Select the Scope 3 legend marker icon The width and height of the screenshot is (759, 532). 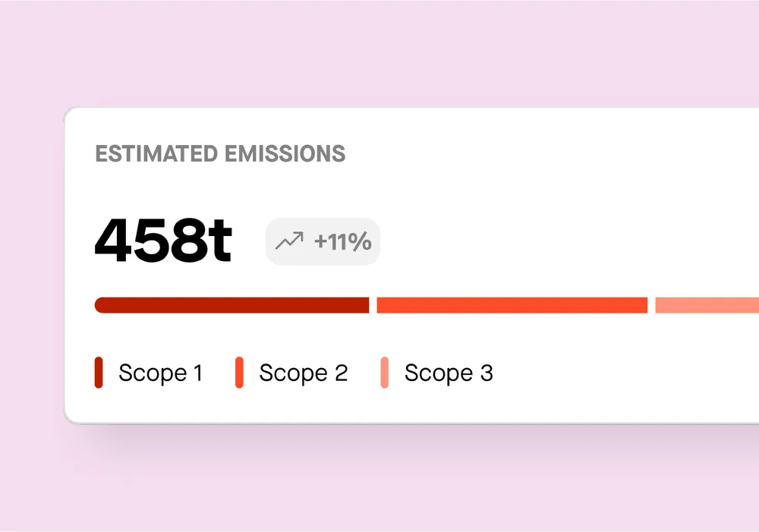coord(386,373)
